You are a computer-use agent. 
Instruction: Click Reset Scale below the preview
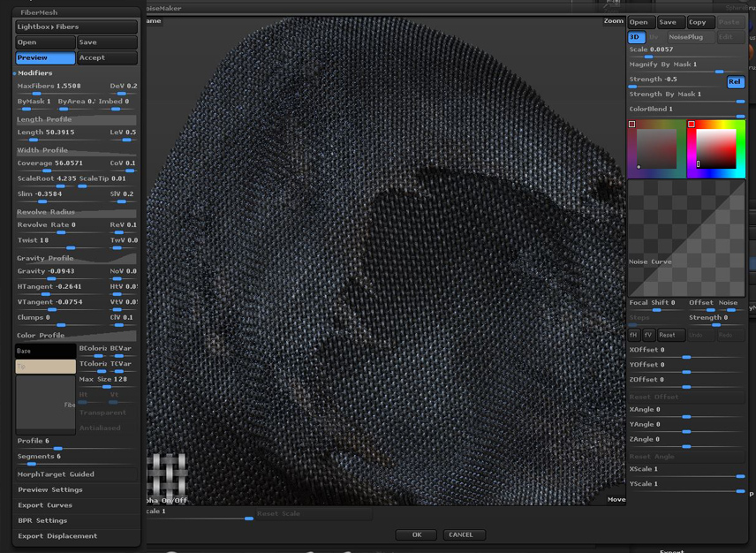pyautogui.click(x=314, y=513)
